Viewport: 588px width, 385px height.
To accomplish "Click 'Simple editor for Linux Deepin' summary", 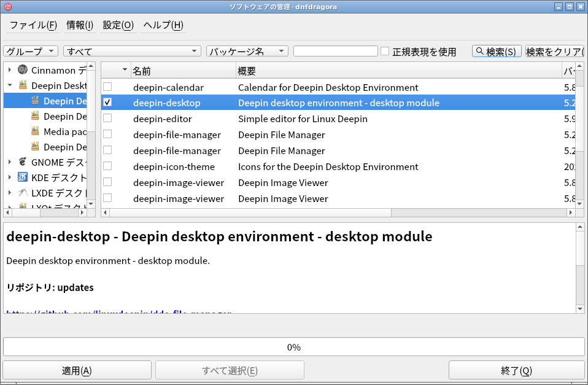I will click(x=303, y=119).
